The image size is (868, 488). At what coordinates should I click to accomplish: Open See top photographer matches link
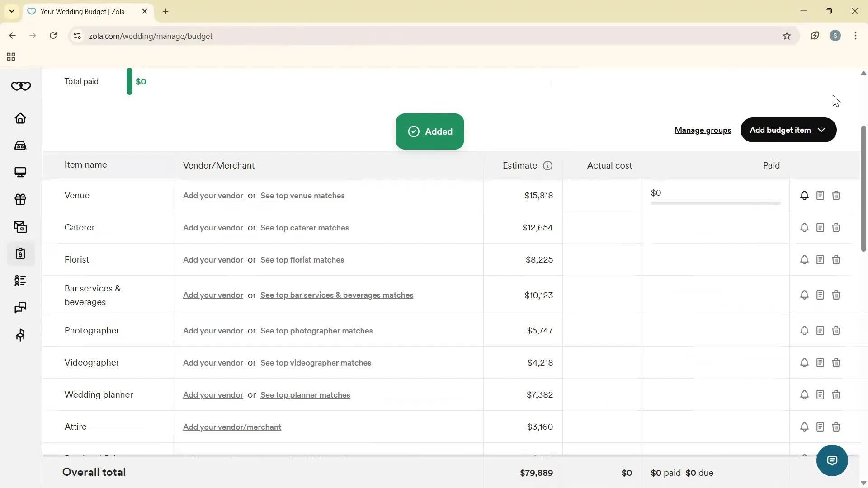(316, 330)
